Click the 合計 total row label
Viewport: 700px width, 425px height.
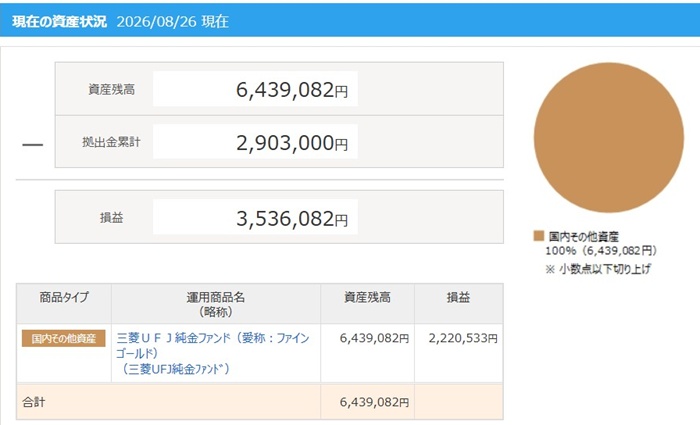[x=33, y=402]
